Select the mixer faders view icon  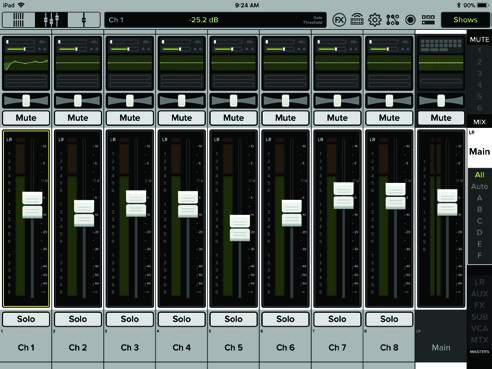(51, 20)
